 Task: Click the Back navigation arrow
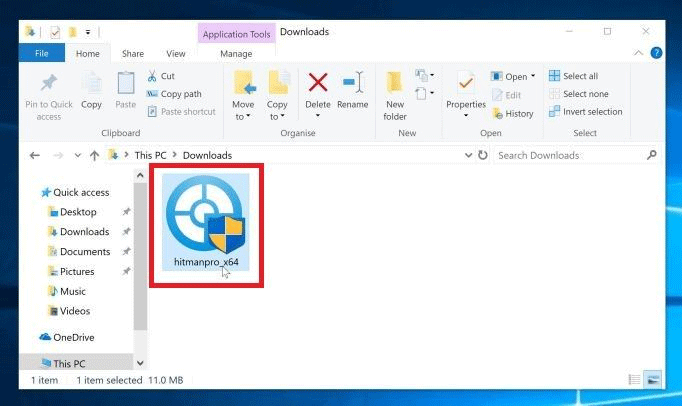(x=35, y=155)
